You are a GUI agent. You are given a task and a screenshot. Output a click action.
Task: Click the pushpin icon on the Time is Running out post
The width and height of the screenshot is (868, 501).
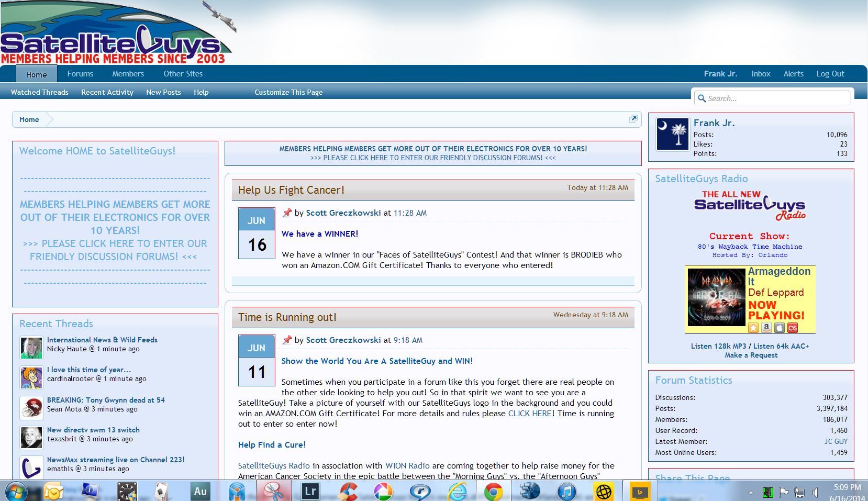tap(287, 340)
